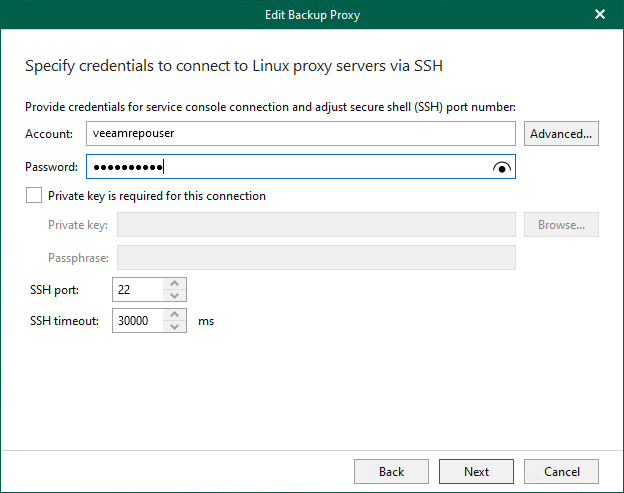Increase SSH port with up arrow
The width and height of the screenshot is (624, 493).
(175, 284)
